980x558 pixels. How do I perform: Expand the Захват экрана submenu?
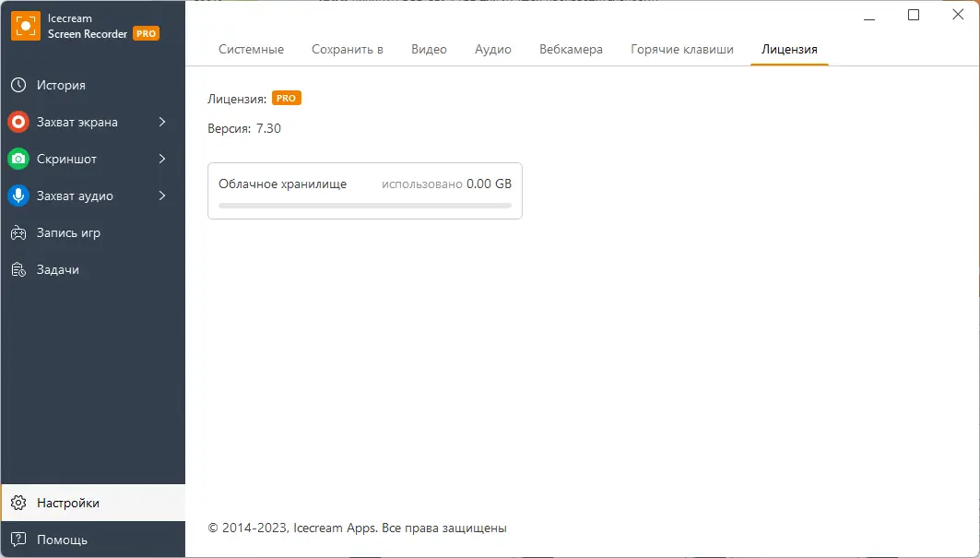point(163,122)
